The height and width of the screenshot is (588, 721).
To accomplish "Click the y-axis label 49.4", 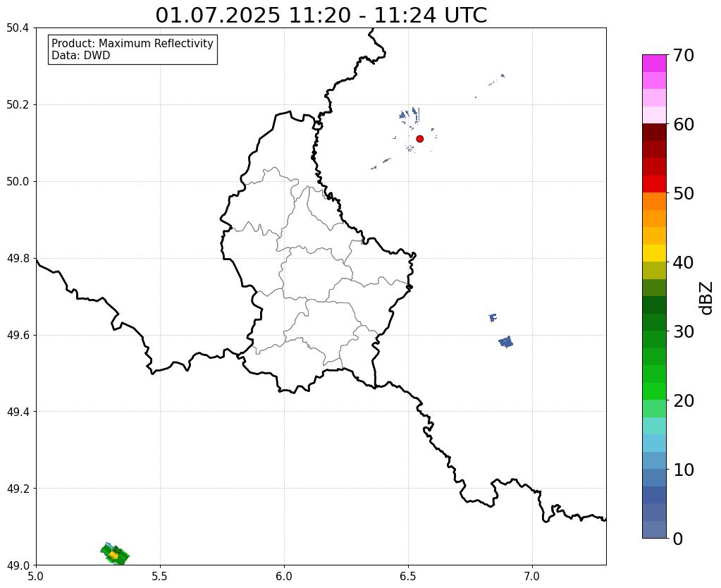I will pos(18,411).
